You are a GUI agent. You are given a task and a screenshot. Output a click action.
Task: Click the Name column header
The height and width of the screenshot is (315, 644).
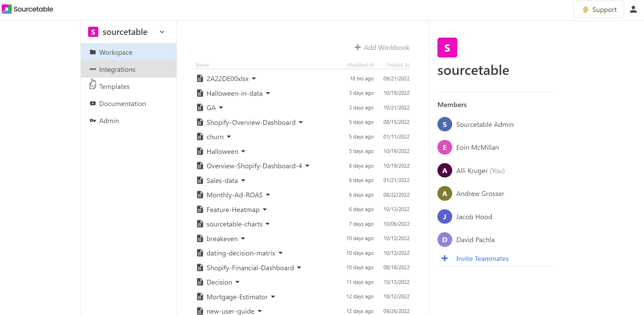coord(202,65)
